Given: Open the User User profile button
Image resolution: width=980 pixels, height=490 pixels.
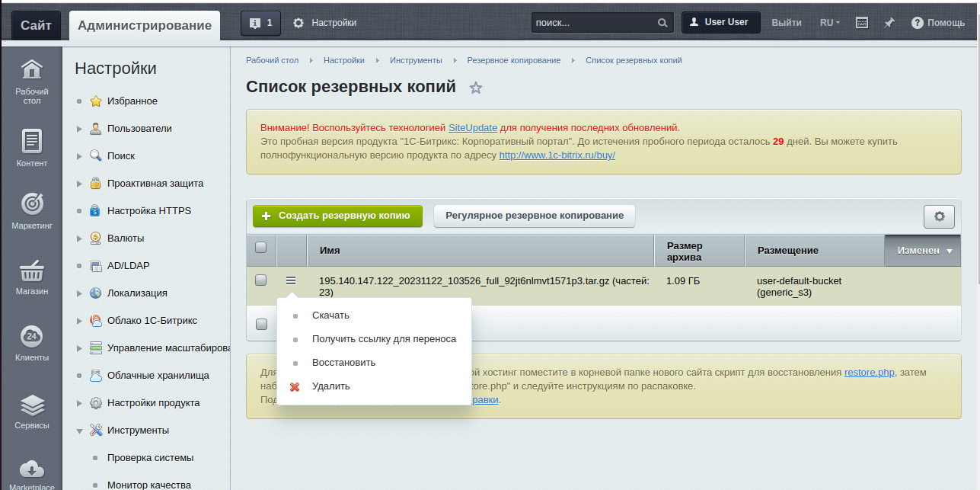Looking at the screenshot, I should click(x=721, y=22).
